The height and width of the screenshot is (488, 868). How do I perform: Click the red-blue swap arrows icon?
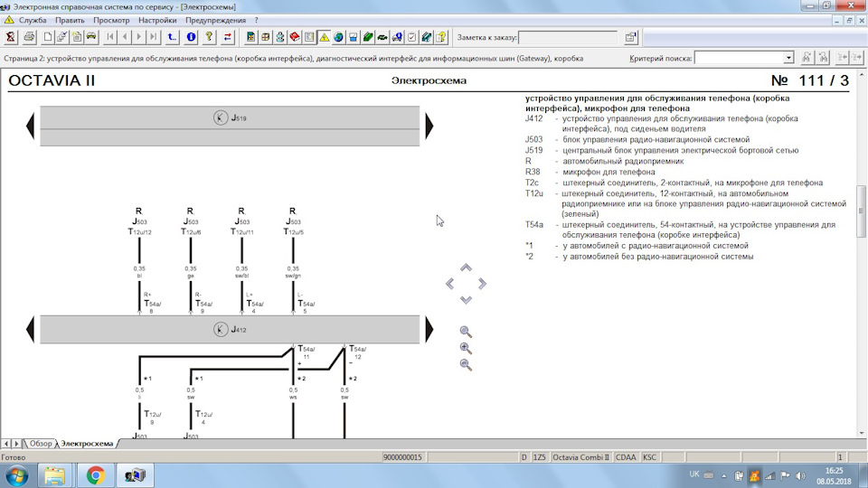(228, 38)
